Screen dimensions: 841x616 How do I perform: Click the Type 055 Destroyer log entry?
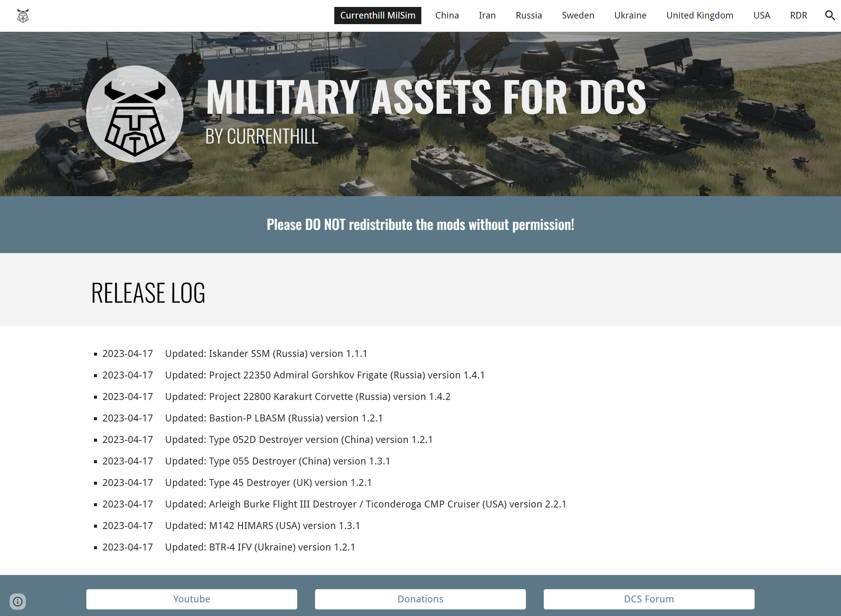[247, 461]
